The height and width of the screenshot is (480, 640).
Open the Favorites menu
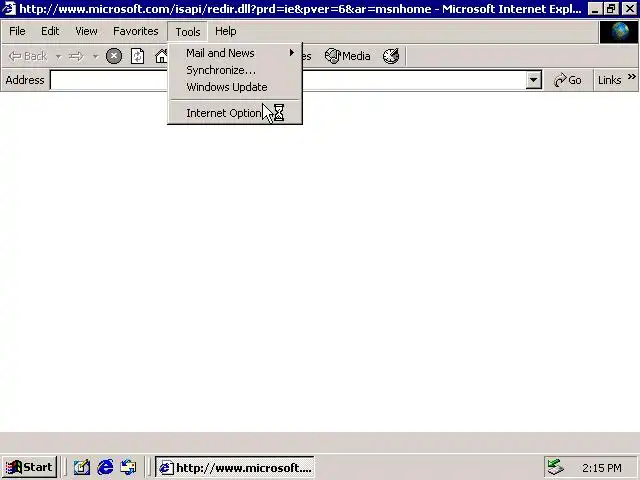[x=136, y=31]
